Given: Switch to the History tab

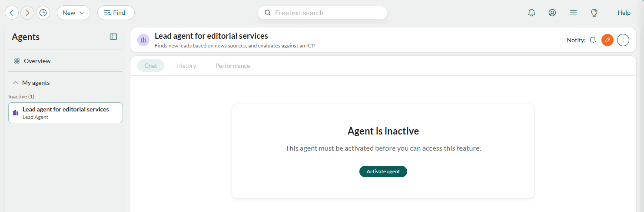Looking at the screenshot, I should pos(186,66).
